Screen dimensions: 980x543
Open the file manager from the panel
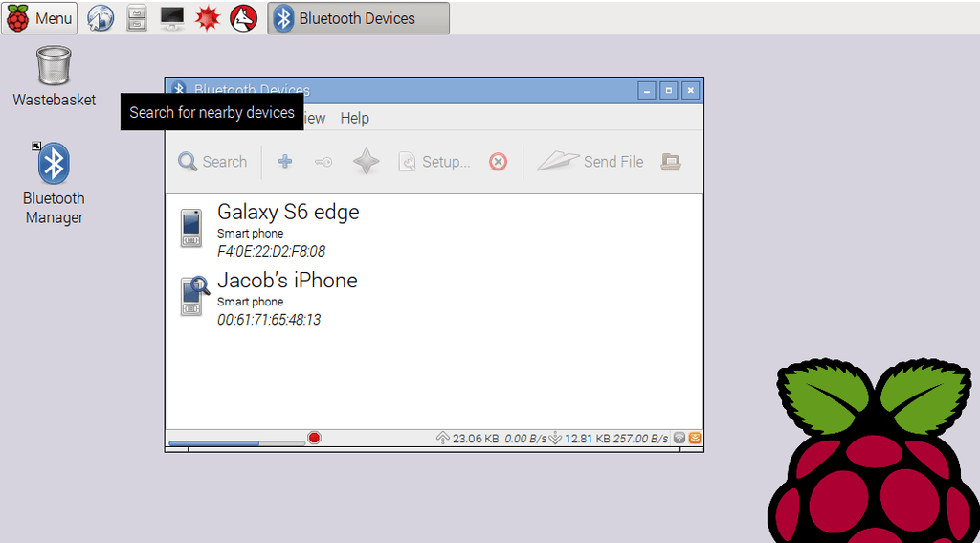click(x=137, y=18)
